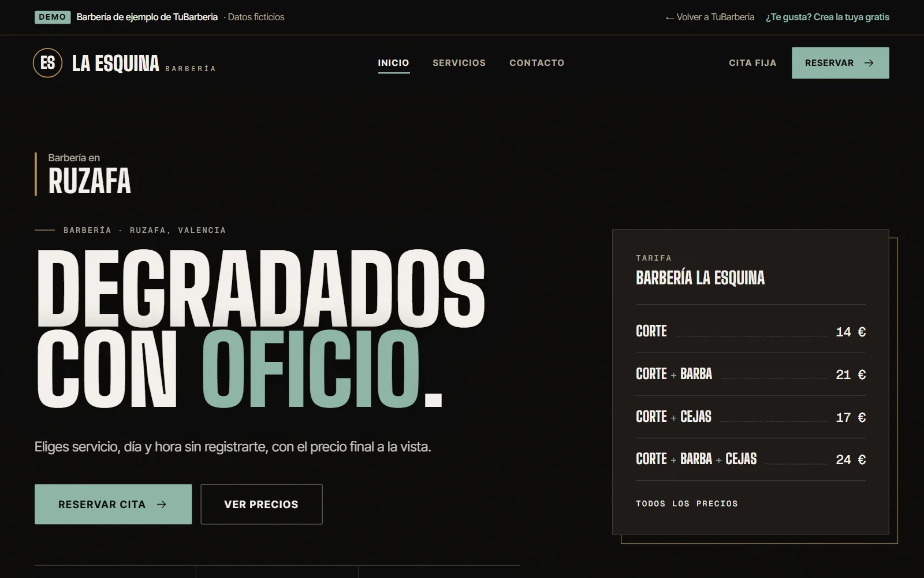Open the Inicio nav item

tap(393, 62)
